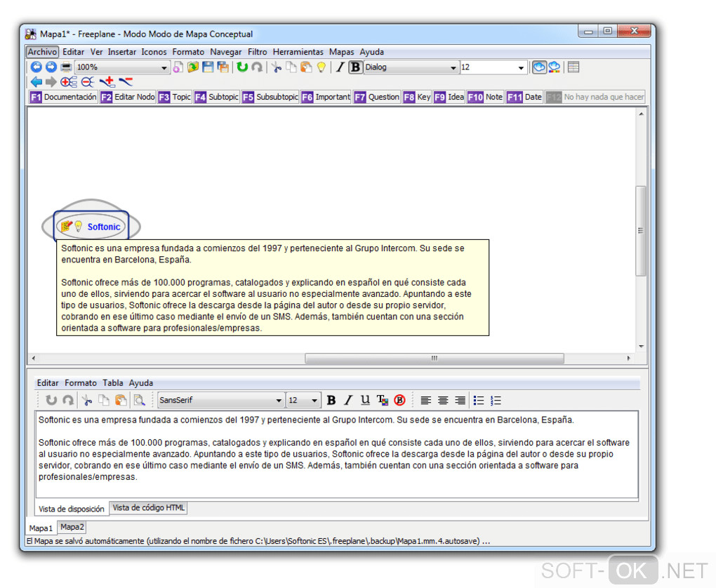Save map as using the Save As icon
This screenshot has width=716, height=588.
click(223, 67)
